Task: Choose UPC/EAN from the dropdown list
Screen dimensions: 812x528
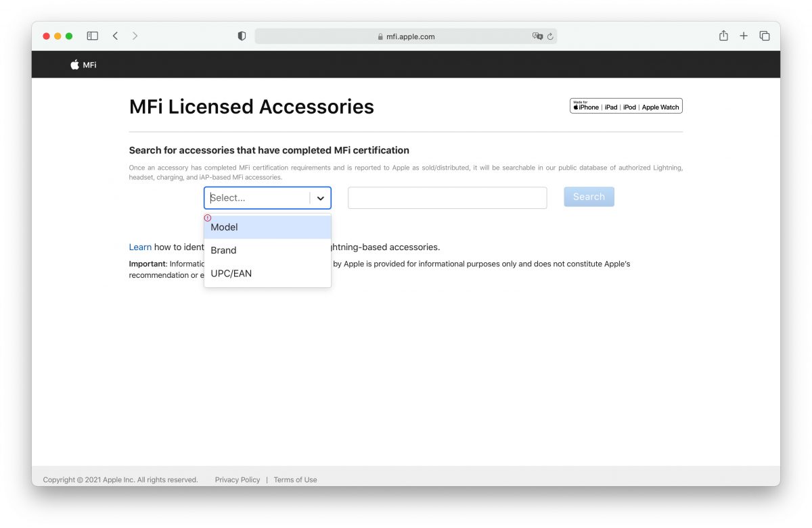Action: coord(267,273)
